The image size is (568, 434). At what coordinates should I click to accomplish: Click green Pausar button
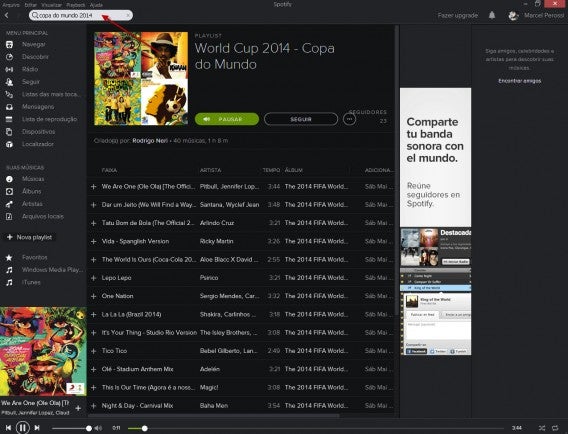pos(227,119)
